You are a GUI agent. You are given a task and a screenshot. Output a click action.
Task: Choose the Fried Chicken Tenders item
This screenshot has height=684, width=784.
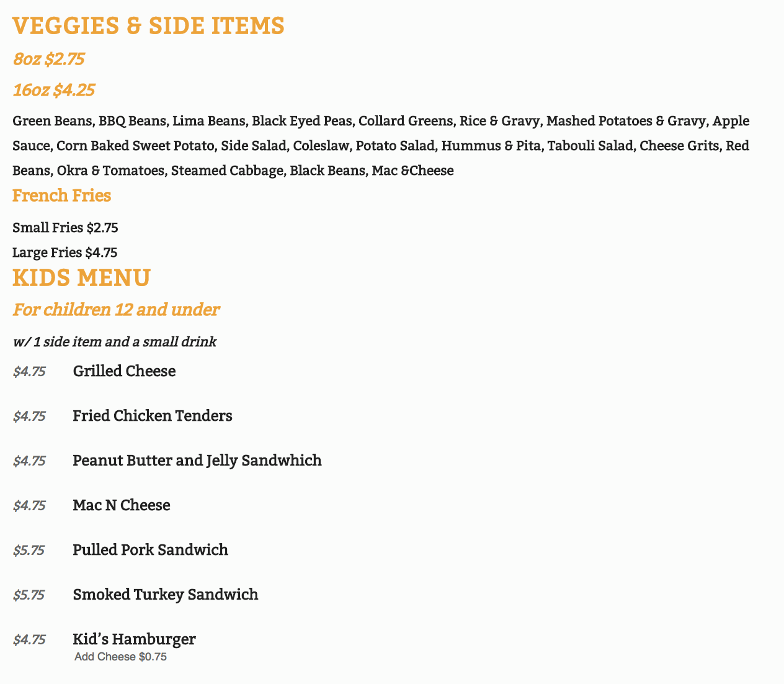pos(152,416)
